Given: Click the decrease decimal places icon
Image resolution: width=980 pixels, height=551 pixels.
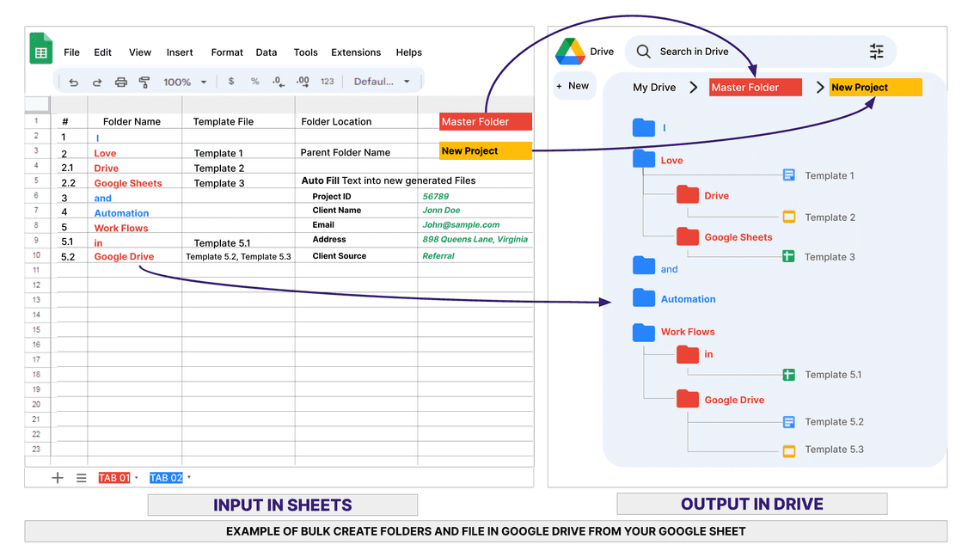Looking at the screenshot, I should [278, 82].
